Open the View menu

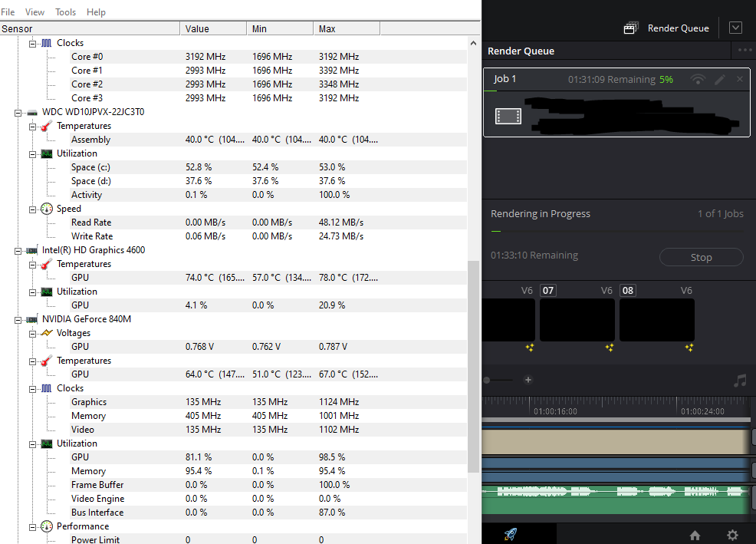pos(35,12)
